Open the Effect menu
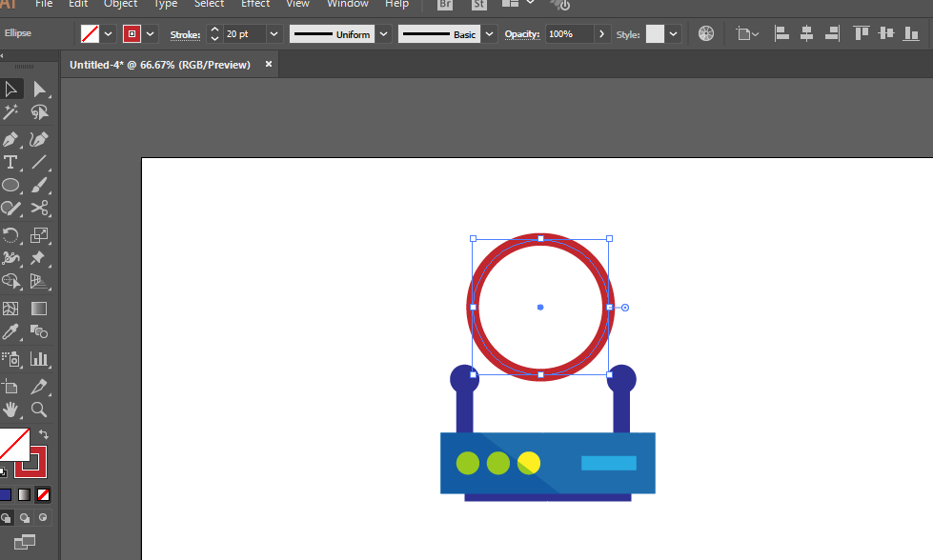This screenshot has height=560, width=933. [x=254, y=4]
